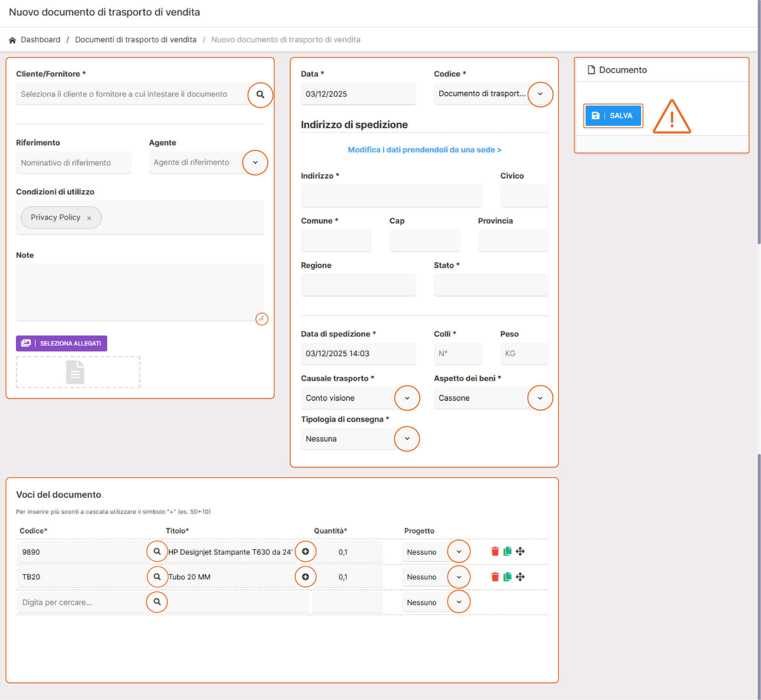This screenshot has height=700, width=761.
Task: Click plus icon next to Tubo 20 MM
Action: (x=305, y=577)
